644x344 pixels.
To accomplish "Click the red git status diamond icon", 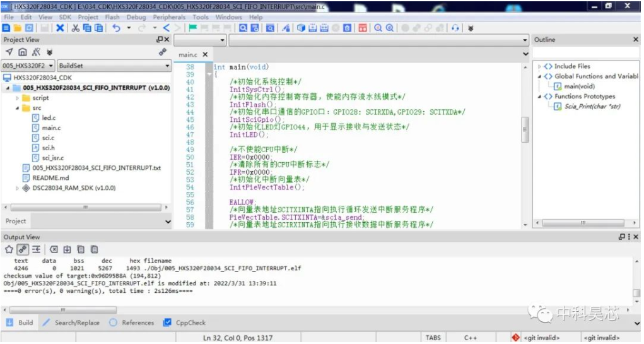I will click(515, 338).
